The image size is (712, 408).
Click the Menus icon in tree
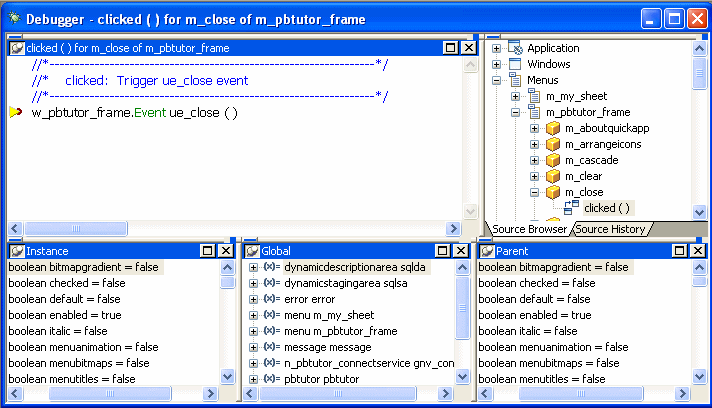pos(515,80)
